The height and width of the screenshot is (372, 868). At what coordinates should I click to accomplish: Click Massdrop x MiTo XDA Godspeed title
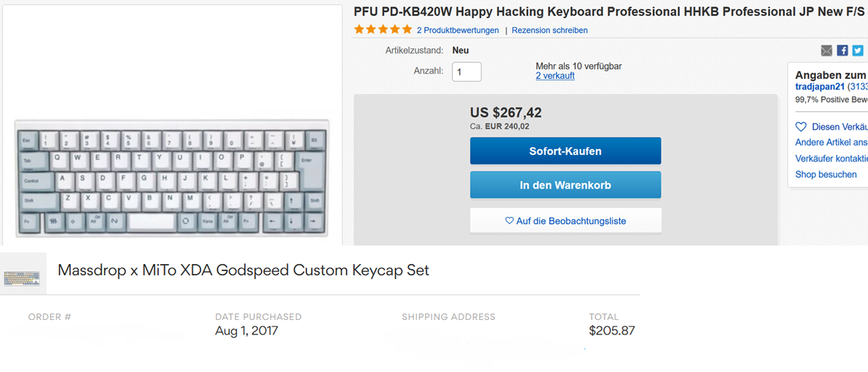(243, 271)
